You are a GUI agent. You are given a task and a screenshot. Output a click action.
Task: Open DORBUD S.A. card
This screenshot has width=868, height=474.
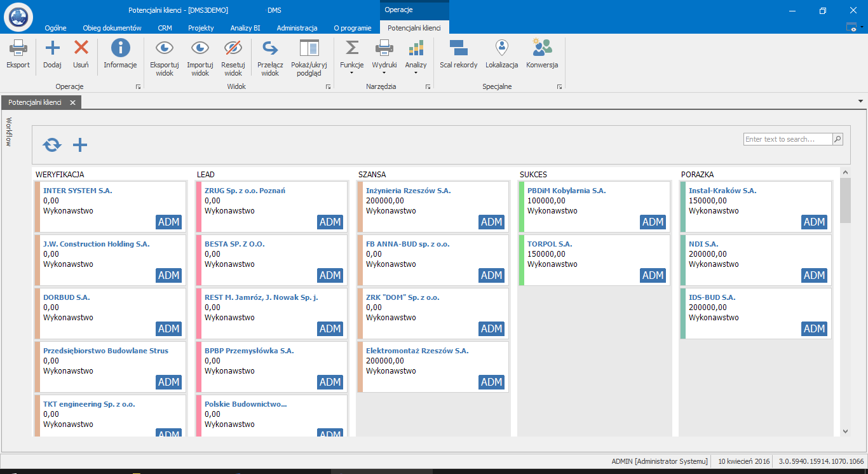click(x=110, y=313)
